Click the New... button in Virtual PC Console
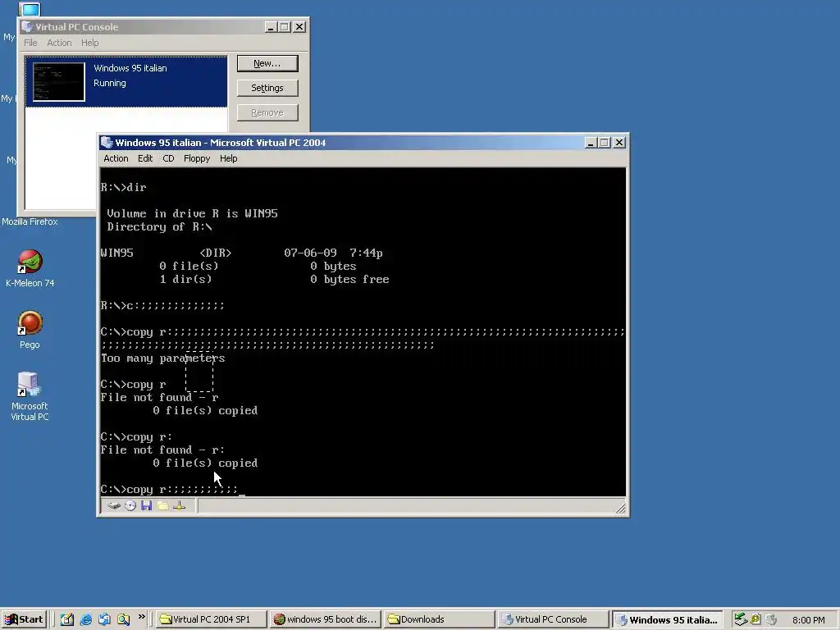Screen dimensions: 840x630 [x=267, y=63]
